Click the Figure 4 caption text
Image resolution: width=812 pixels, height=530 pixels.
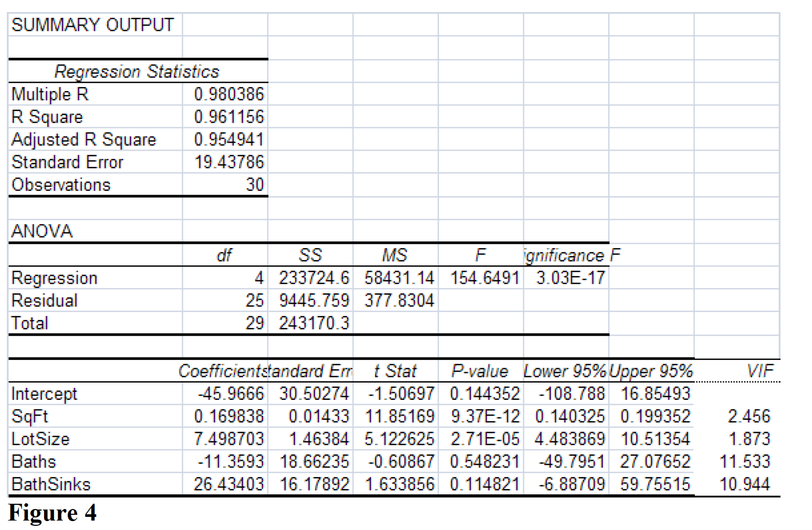pos(52,513)
